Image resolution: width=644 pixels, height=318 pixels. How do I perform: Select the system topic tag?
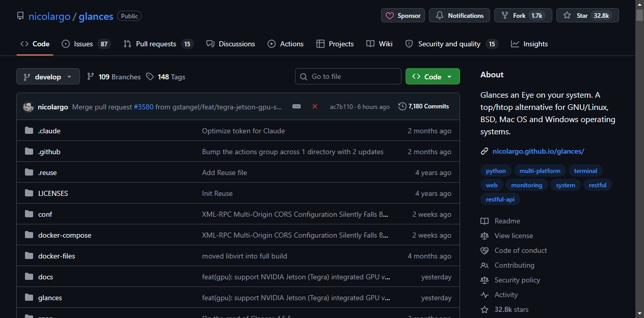[x=566, y=185]
